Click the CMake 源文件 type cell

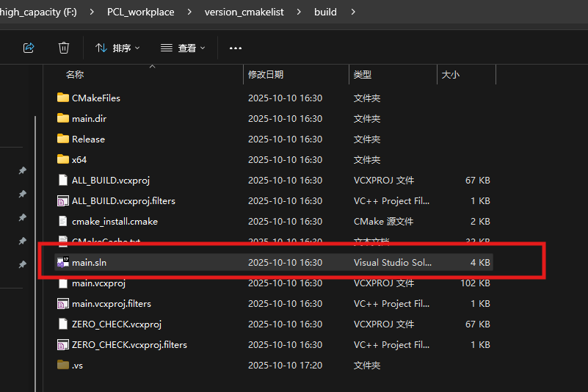(x=384, y=221)
